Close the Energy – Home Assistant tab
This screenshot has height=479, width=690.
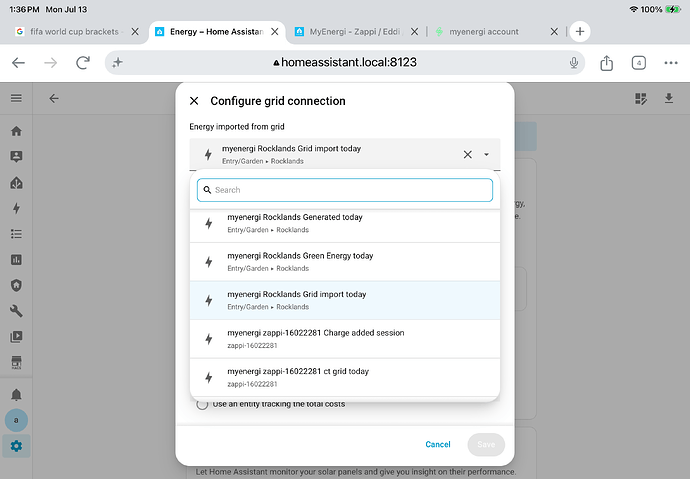pos(275,32)
